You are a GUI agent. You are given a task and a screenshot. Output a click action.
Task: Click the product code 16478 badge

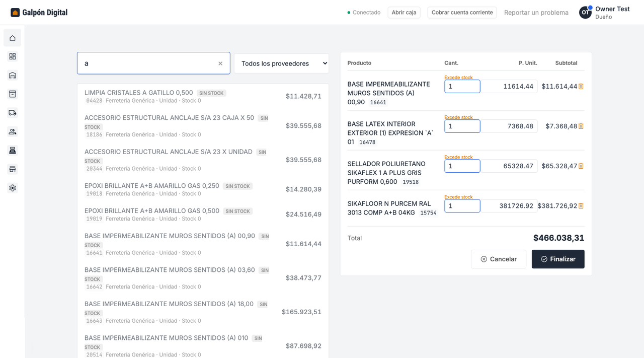tap(367, 142)
